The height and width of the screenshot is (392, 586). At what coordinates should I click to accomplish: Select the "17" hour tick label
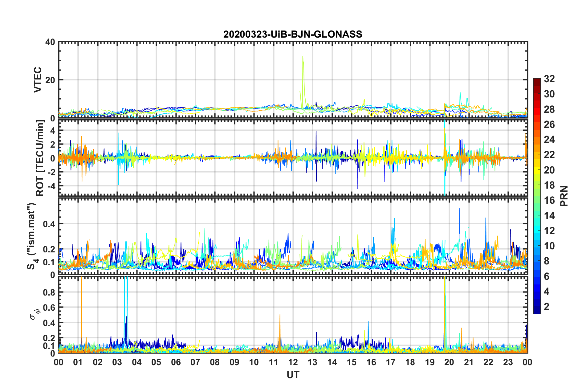coord(391,362)
